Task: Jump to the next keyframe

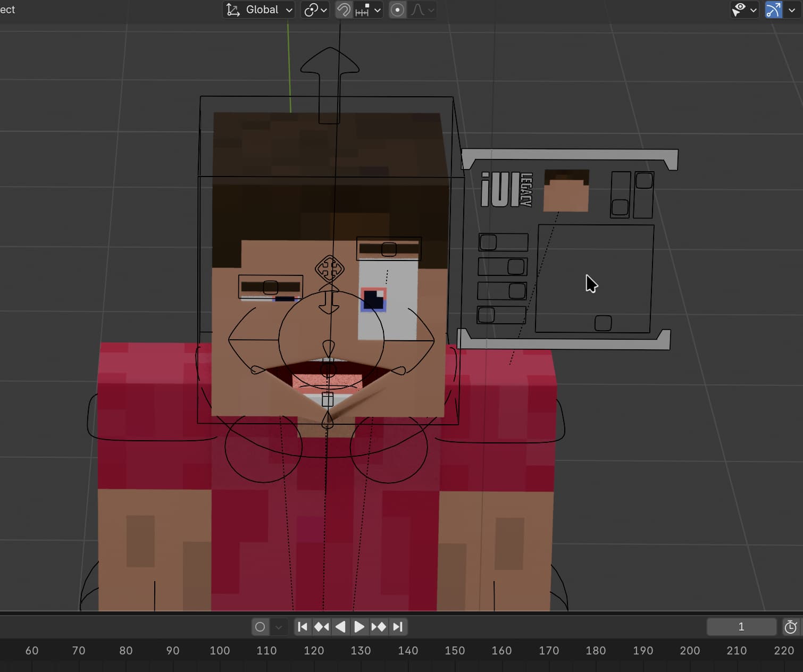Action: point(379,627)
